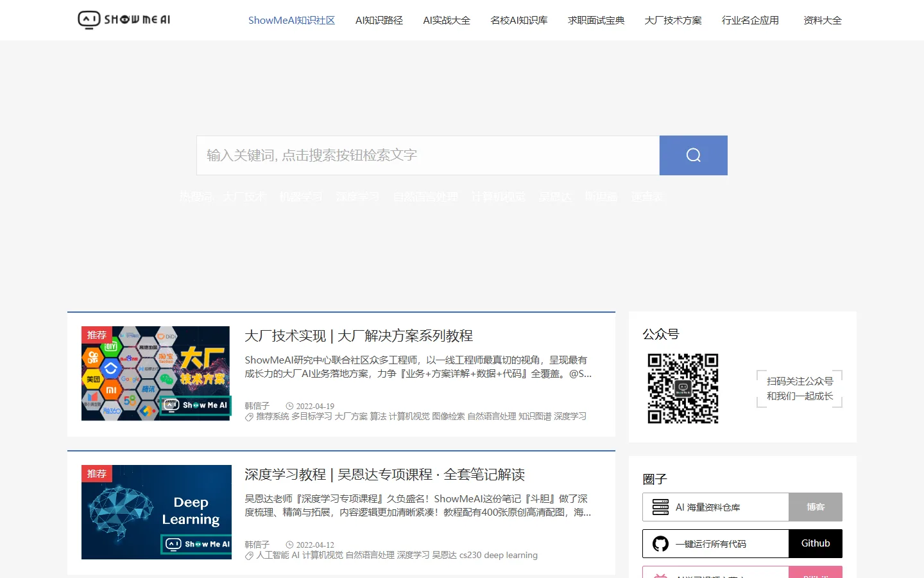Image resolution: width=924 pixels, height=578 pixels.
Task: Click the 公众号 section heading
Action: pos(661,334)
